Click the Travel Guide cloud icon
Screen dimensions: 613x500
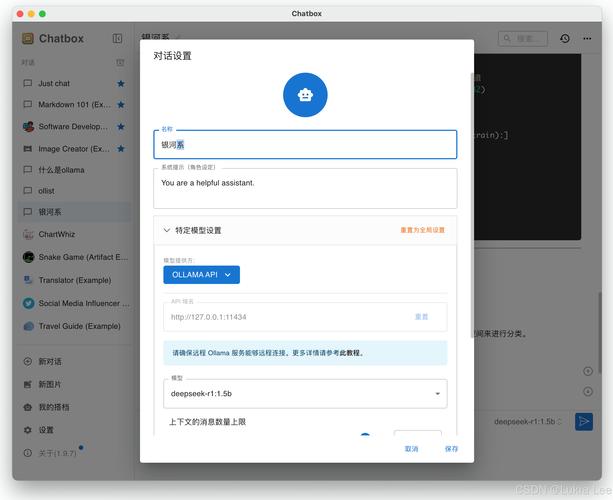pyautogui.click(x=28, y=326)
